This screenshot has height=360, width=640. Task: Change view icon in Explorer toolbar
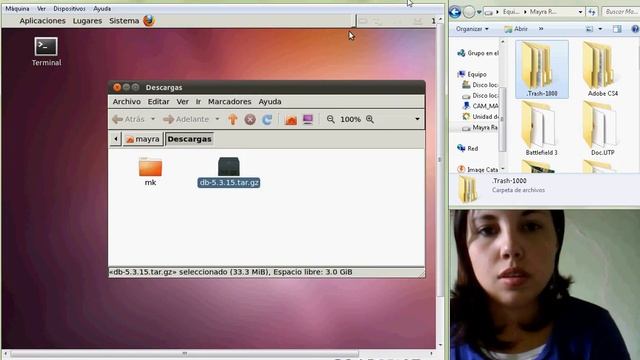589,29
